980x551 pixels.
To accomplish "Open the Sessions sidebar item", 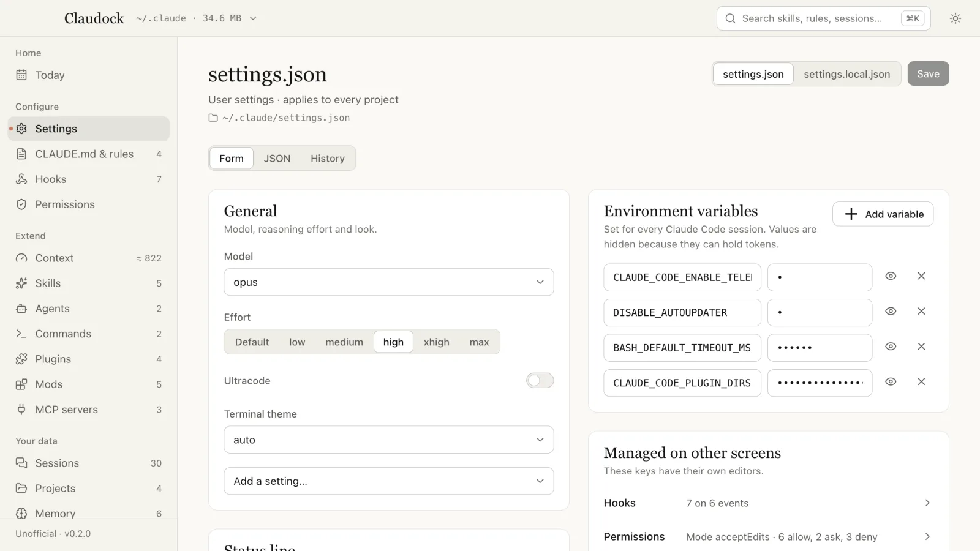I will 89,463.
